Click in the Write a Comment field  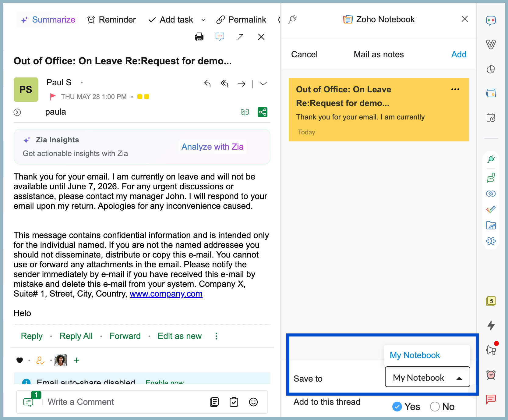(125, 402)
